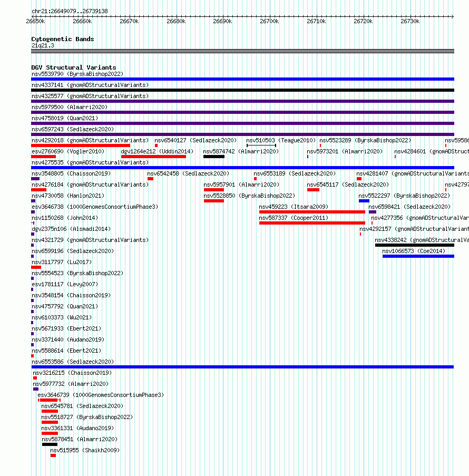Click nsv6553189 (Sedlazeck2020) label
Image resolution: width=469 pixels, height=476 pixels.
point(295,173)
